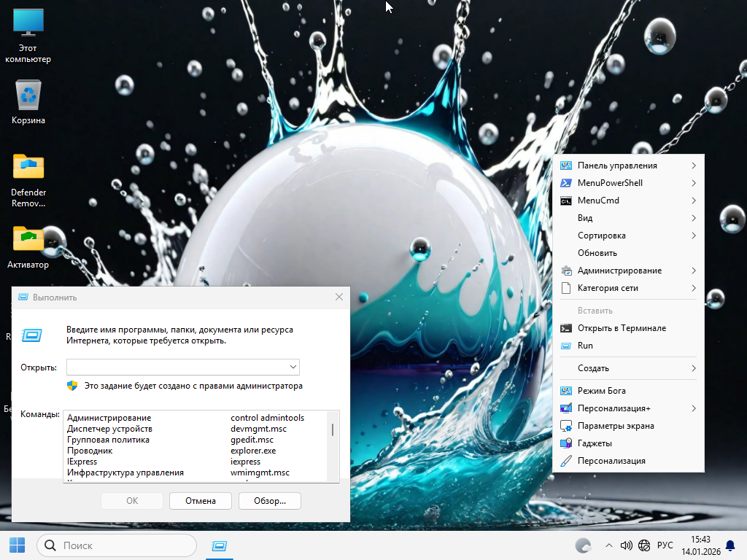Select Обновить in the context menu
This screenshot has width=747, height=560.
click(597, 253)
